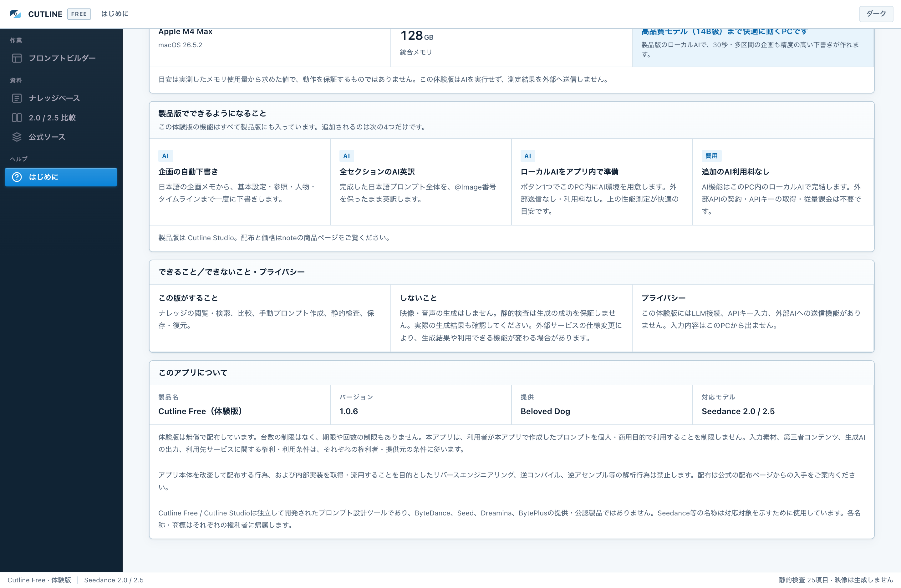Click the 追加のAI利用料なし heading
This screenshot has height=588, width=901.
tap(735, 172)
